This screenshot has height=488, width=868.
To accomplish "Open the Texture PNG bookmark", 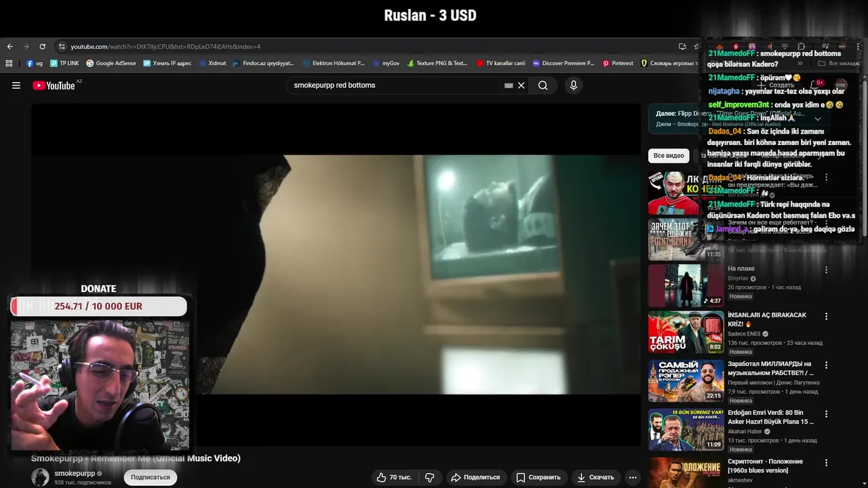I will tap(437, 63).
